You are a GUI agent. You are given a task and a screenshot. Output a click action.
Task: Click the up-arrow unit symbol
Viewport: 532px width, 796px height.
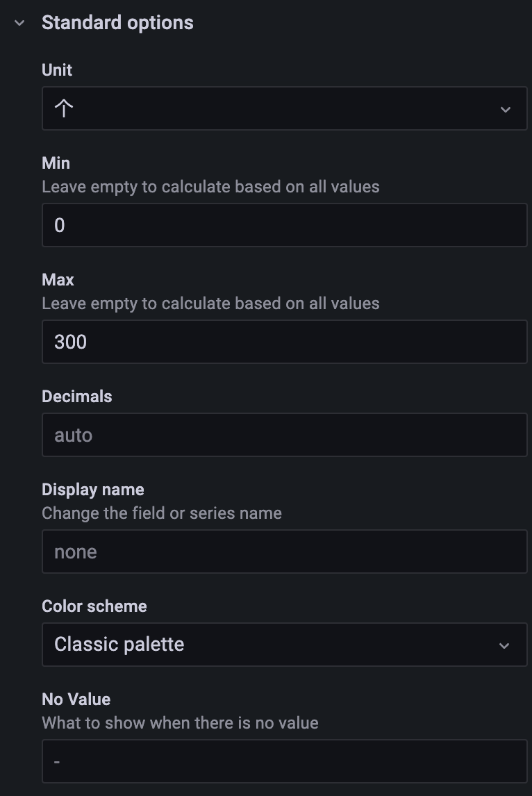coord(64,109)
